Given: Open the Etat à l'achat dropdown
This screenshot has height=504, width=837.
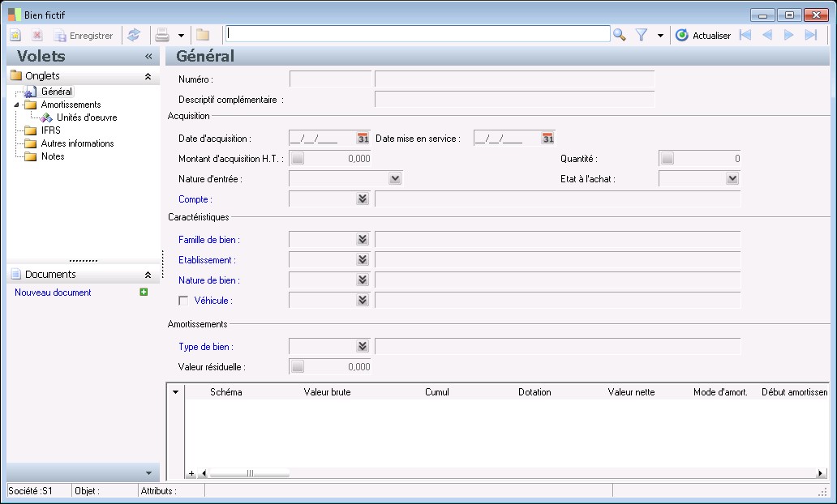Looking at the screenshot, I should 732,179.
